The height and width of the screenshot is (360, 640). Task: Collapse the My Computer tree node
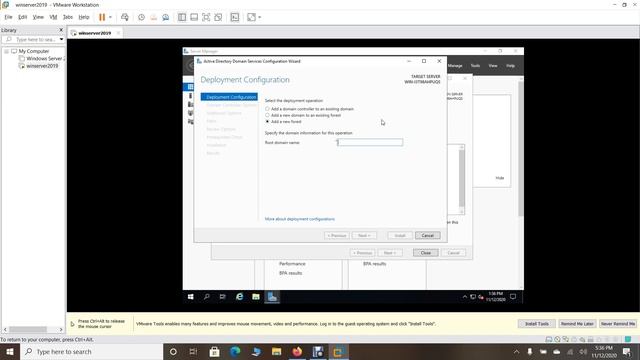click(7, 51)
